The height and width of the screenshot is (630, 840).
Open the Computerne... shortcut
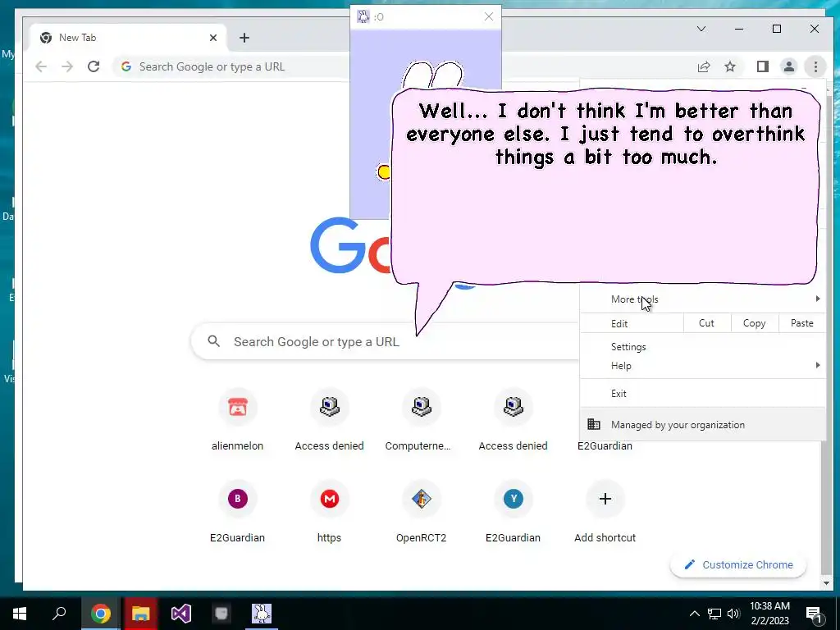[x=421, y=421]
